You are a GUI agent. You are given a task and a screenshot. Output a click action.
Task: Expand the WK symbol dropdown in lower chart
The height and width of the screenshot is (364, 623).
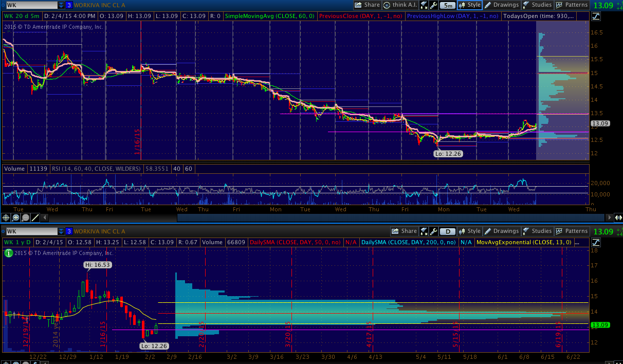[x=61, y=231]
